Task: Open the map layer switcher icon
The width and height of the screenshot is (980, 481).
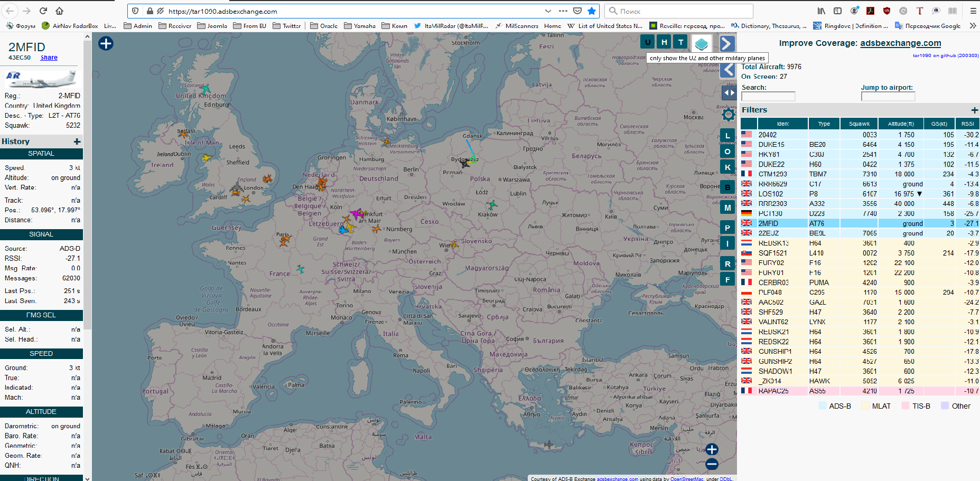Action: tap(701, 43)
